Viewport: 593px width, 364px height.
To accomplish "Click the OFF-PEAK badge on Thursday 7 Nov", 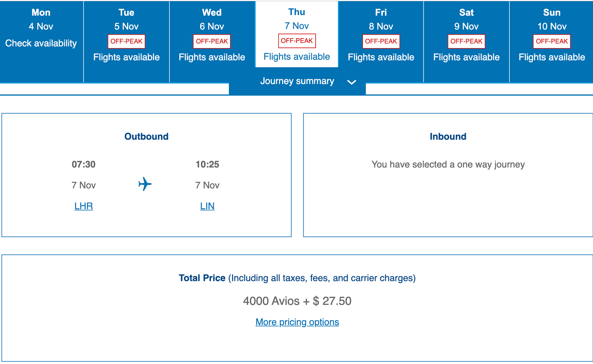I will [297, 41].
